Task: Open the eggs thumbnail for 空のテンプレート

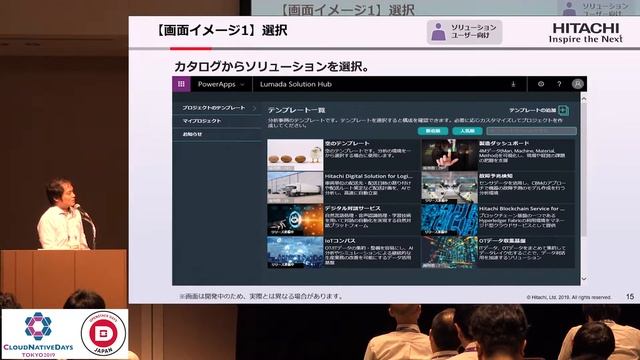Action: pos(295,155)
